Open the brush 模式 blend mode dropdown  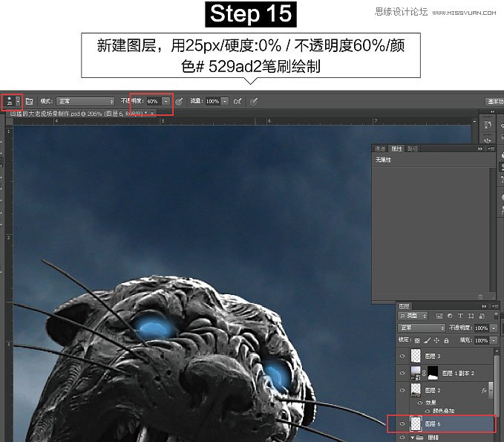click(x=87, y=100)
